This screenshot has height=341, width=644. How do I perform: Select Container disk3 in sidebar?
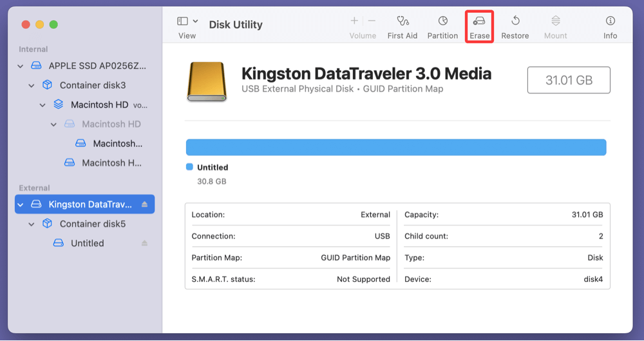pyautogui.click(x=93, y=85)
